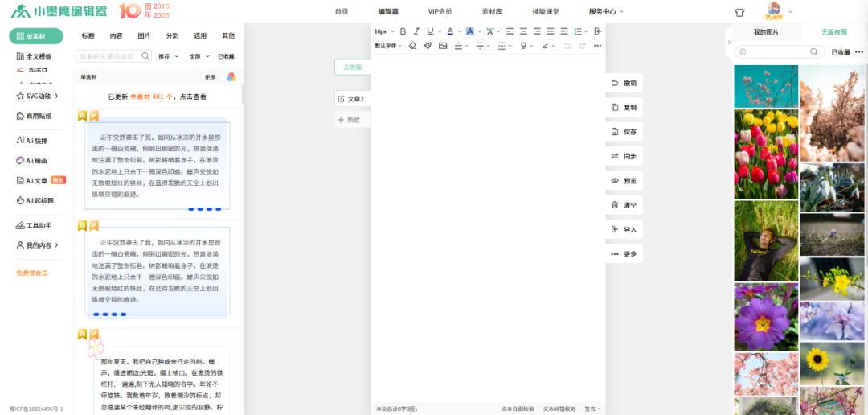This screenshot has height=415, width=868.
Task: Click the colorful circles palette icon
Action: 231,77
